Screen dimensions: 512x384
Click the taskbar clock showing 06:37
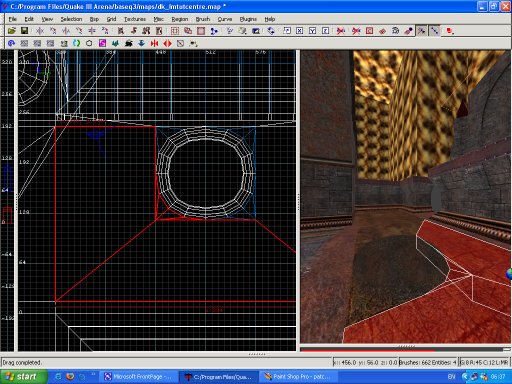(498, 377)
